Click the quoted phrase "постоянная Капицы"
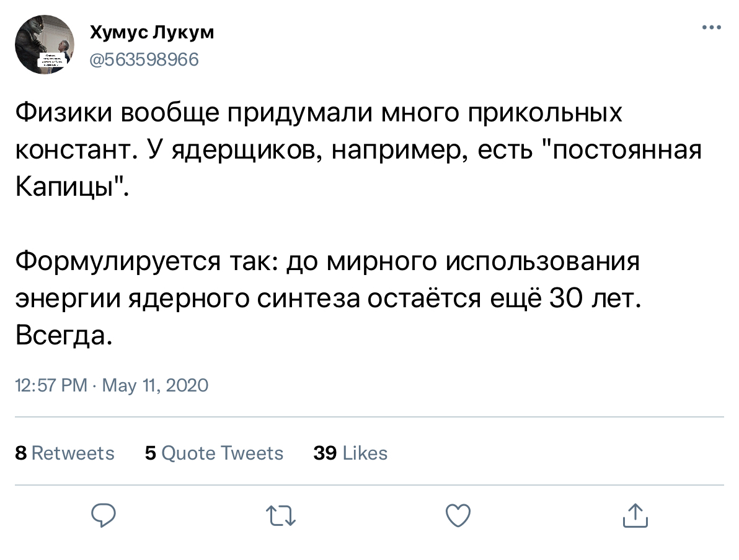Image resolution: width=739 pixels, height=560 pixels. [621, 151]
